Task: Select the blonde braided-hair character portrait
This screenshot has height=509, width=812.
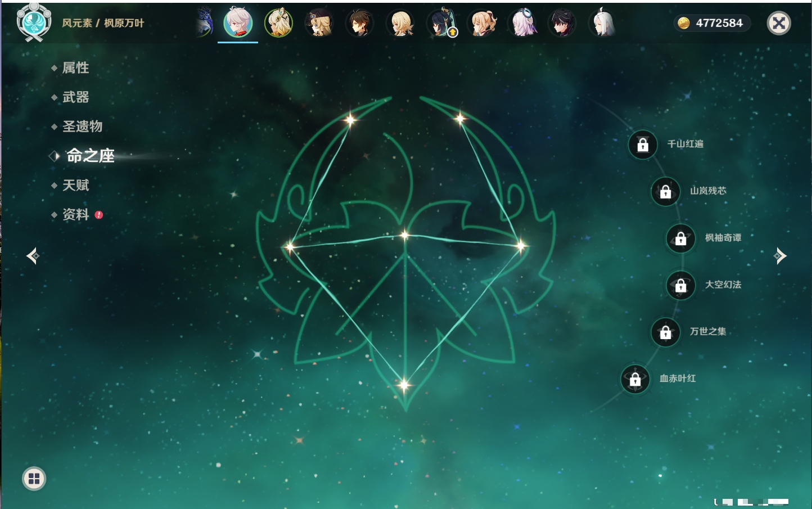Action: (x=400, y=23)
